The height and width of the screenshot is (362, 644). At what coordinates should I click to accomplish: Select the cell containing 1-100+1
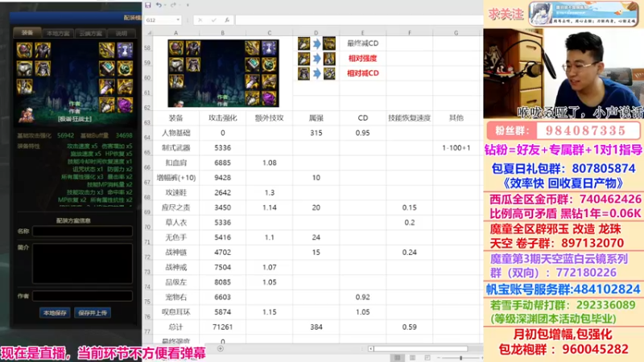(456, 148)
